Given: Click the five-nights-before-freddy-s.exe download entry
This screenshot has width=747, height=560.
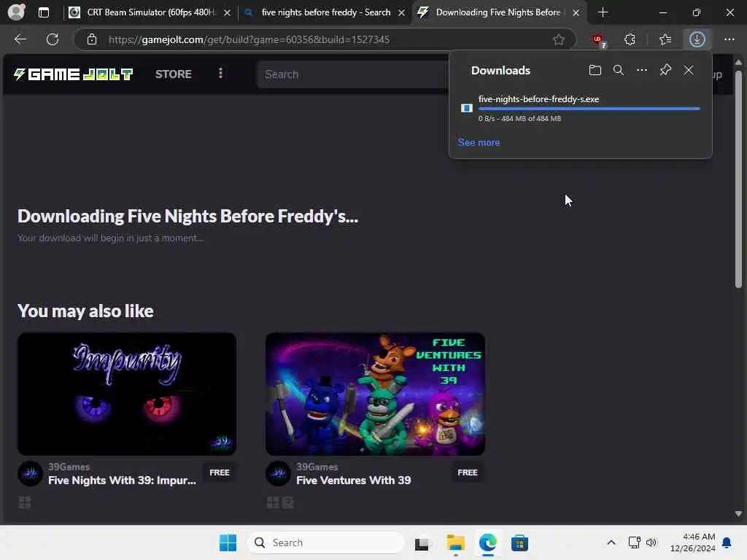Looking at the screenshot, I should coord(580,109).
